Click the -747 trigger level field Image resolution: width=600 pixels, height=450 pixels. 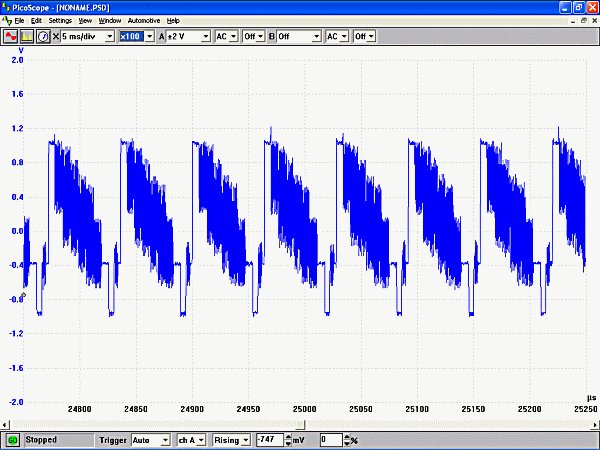point(270,440)
